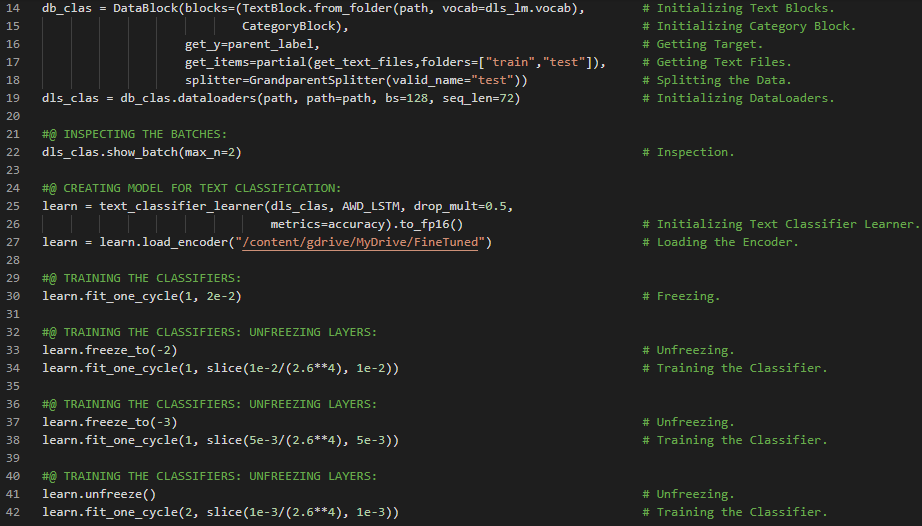The image size is (922, 526).
Task: Click the learn.unfreeze() call
Action: [x=99, y=494]
